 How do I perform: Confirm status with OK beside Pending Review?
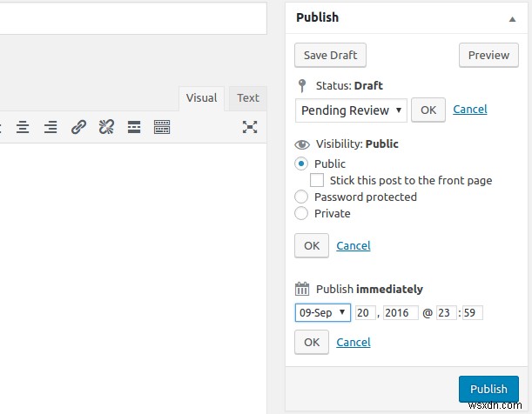428,110
